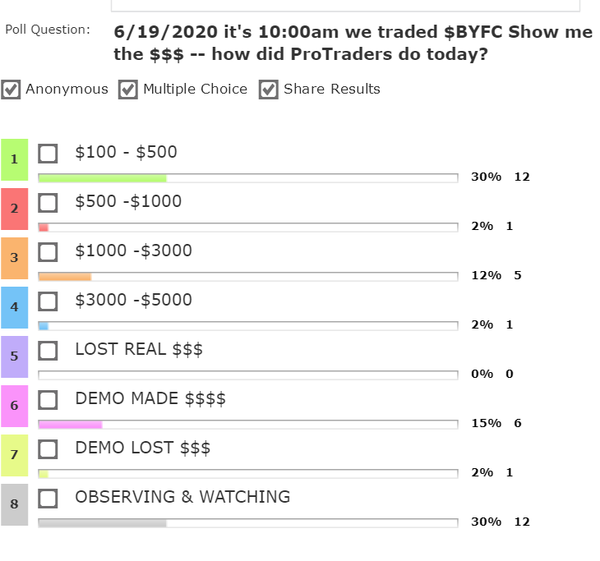Click the red number 2 swatch
Viewport: 600px width, 561px height.
[14, 209]
